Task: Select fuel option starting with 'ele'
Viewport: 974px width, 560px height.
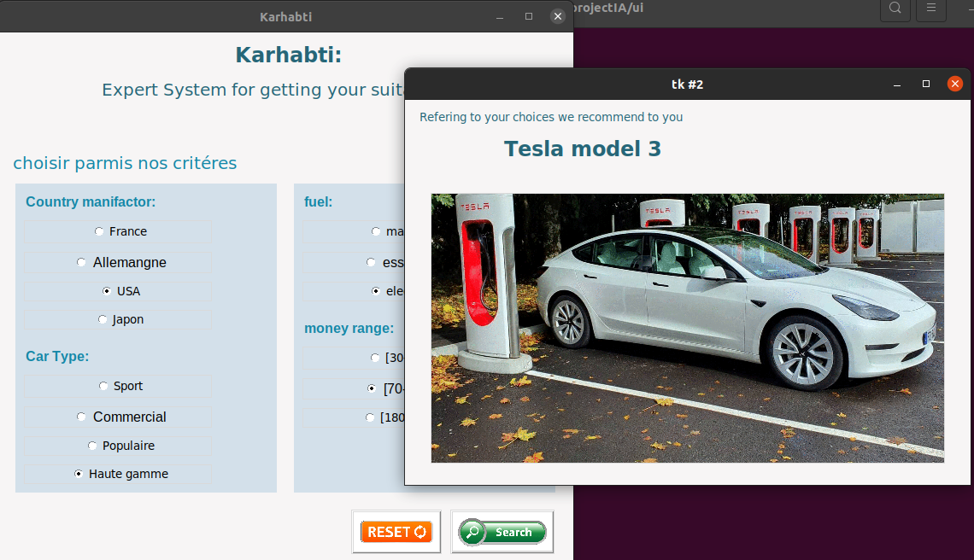Action: click(x=354, y=291)
